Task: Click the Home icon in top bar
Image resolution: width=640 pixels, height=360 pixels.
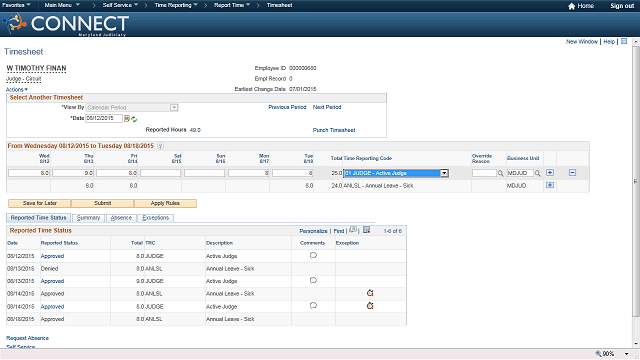Action: coord(571,6)
